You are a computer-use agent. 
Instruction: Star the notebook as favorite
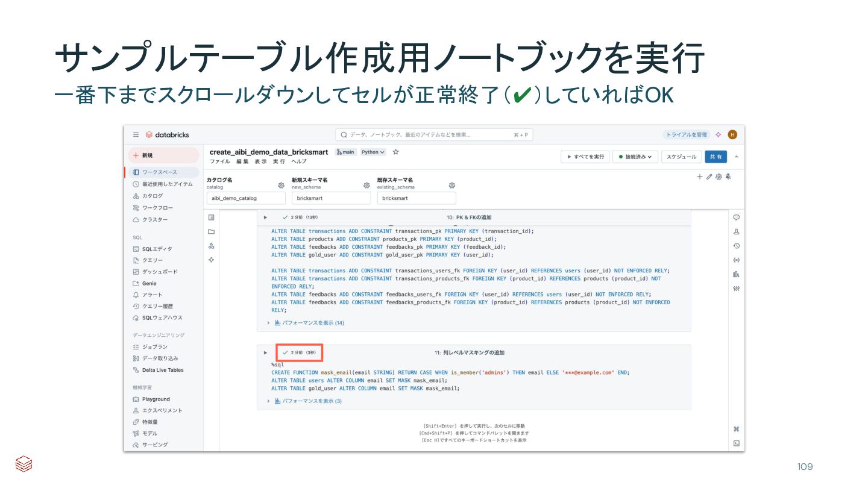[396, 152]
